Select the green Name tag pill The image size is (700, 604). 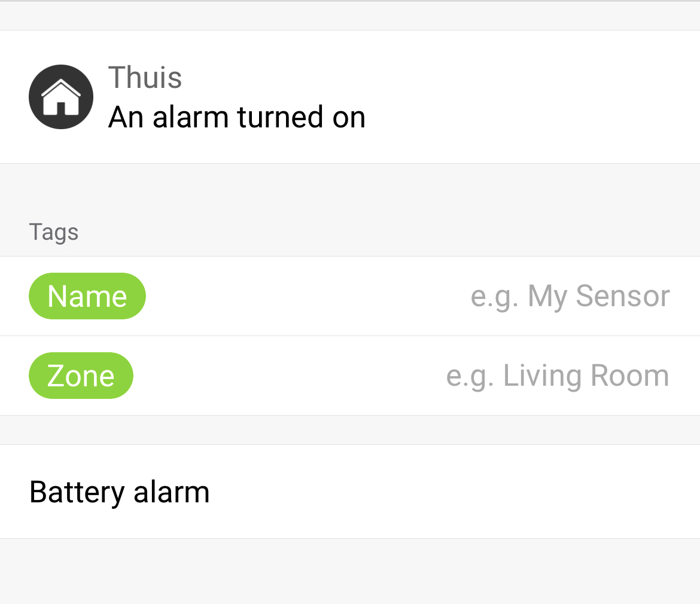(x=87, y=296)
